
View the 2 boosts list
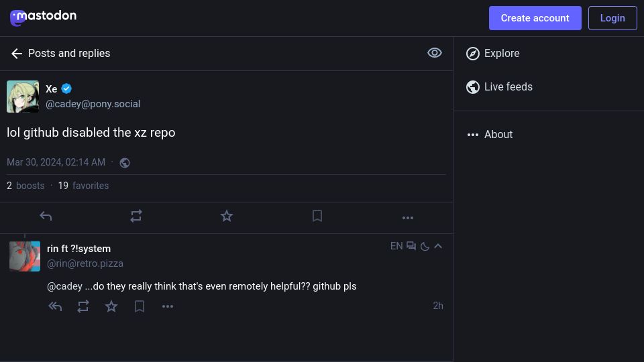click(25, 186)
